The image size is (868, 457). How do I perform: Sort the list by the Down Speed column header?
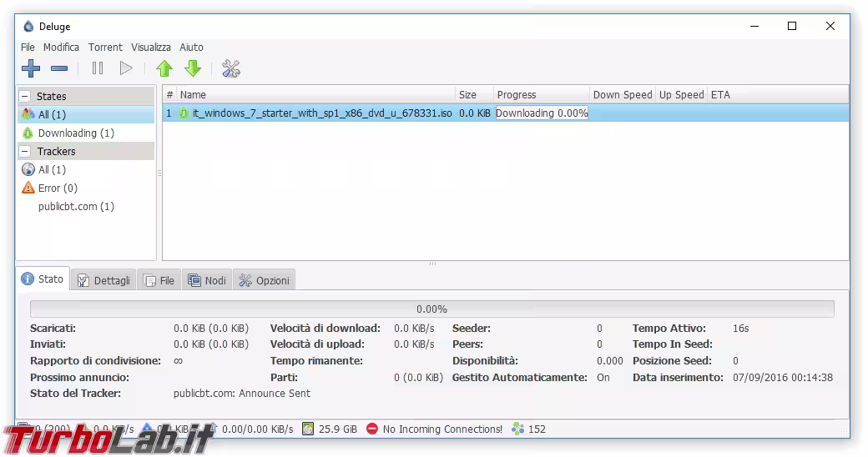point(623,94)
